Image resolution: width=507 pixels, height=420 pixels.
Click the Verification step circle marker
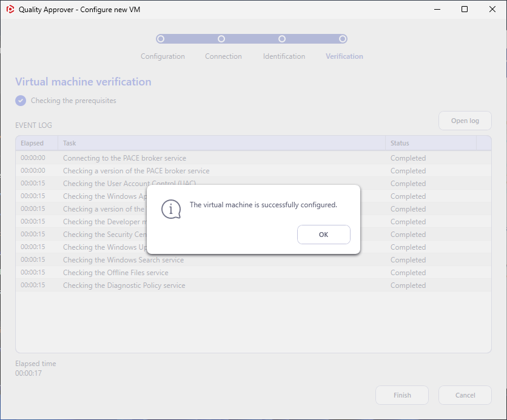[343, 39]
